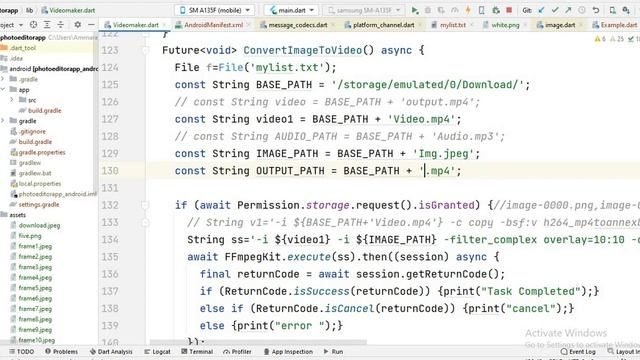Open the Profiler tool window

[x=237, y=351]
